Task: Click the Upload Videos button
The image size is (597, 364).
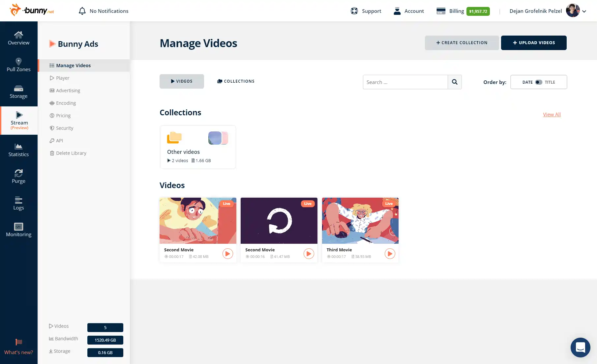Action: [534, 43]
